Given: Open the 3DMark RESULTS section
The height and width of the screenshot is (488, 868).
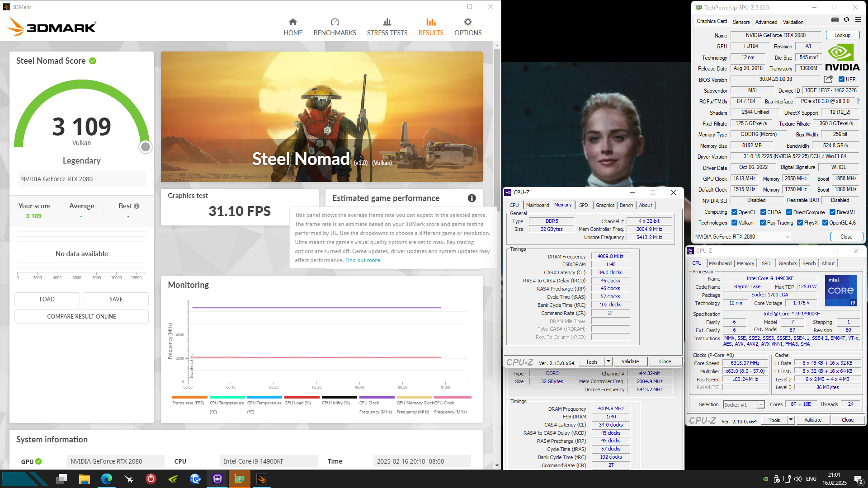Looking at the screenshot, I should [x=431, y=27].
